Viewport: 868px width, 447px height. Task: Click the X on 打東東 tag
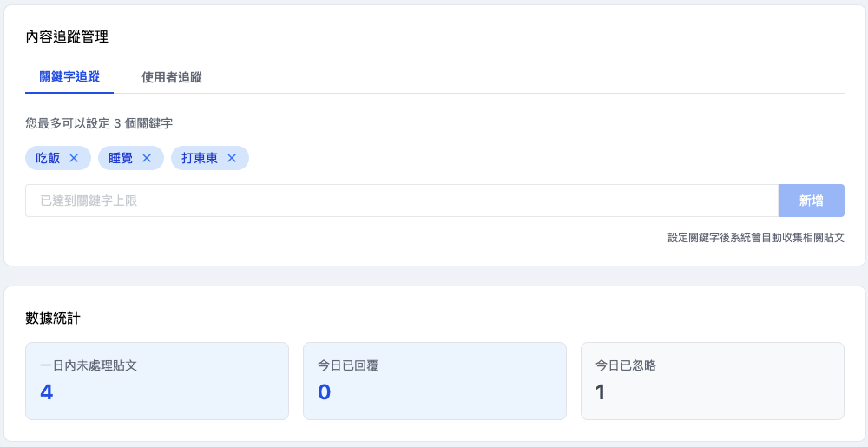coord(232,158)
